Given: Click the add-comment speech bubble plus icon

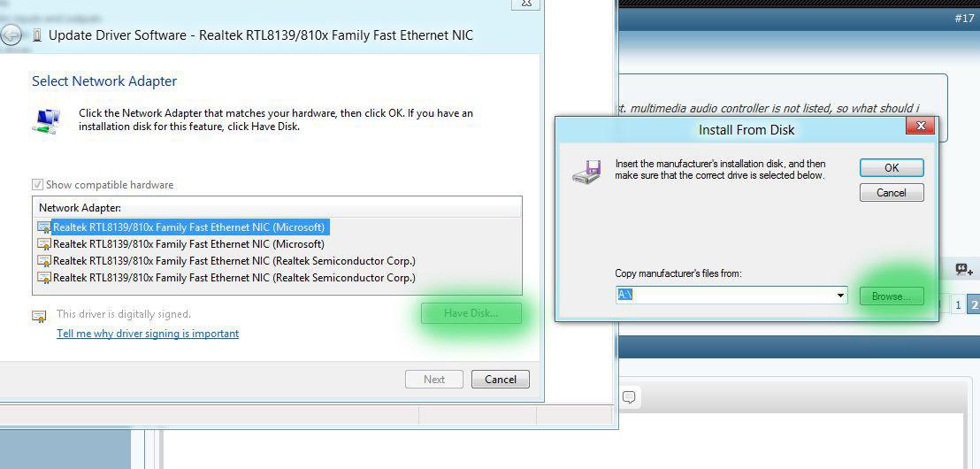Looking at the screenshot, I should (964, 270).
